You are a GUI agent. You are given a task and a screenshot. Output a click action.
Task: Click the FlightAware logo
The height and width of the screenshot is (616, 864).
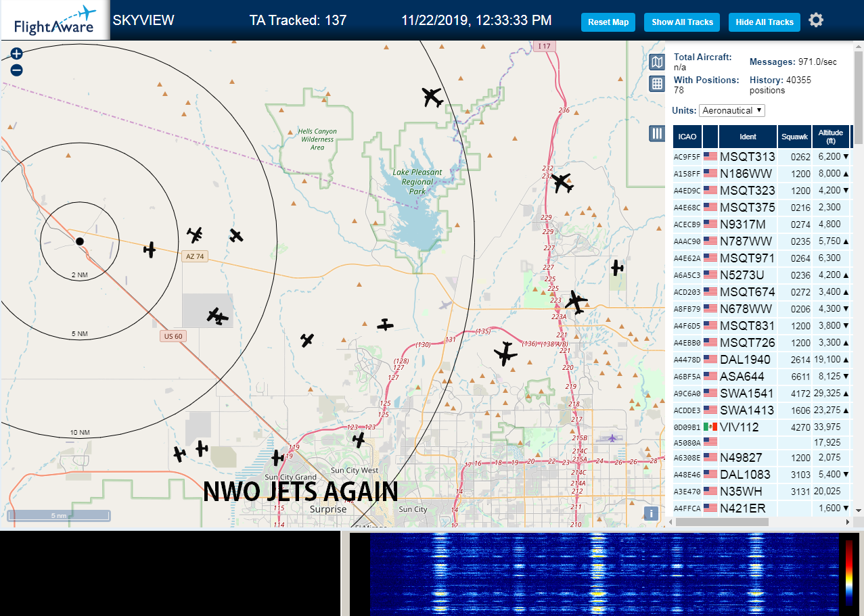(55, 20)
